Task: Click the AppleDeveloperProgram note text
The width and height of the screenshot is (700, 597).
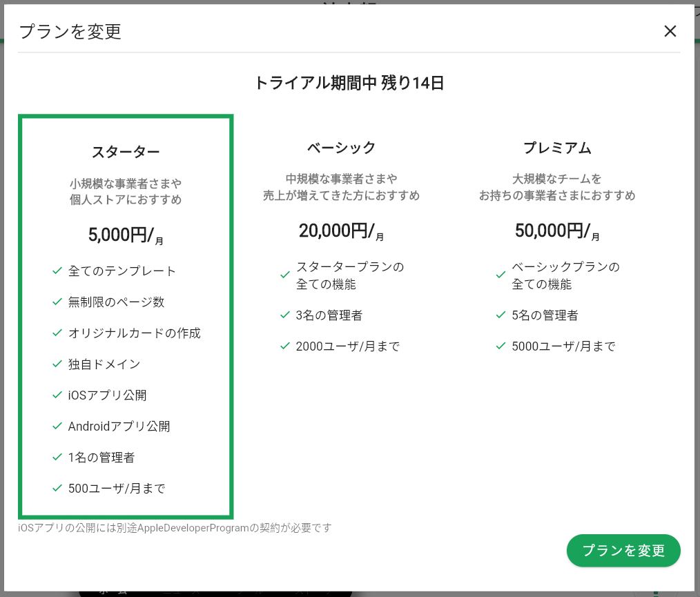Action: (x=175, y=528)
